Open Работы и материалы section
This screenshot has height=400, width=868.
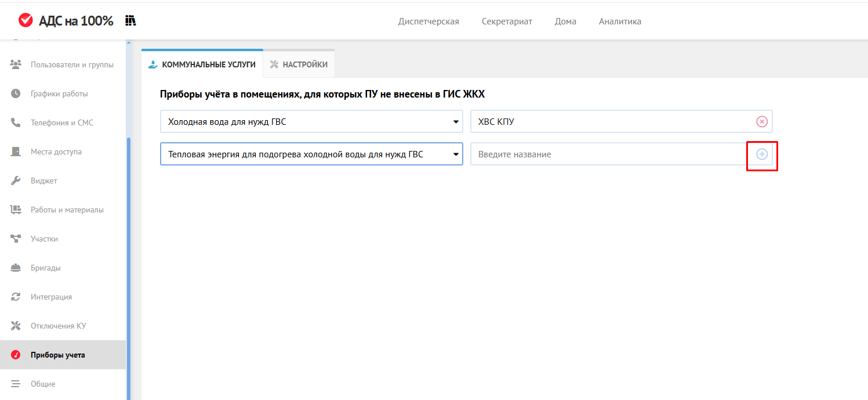coord(67,210)
